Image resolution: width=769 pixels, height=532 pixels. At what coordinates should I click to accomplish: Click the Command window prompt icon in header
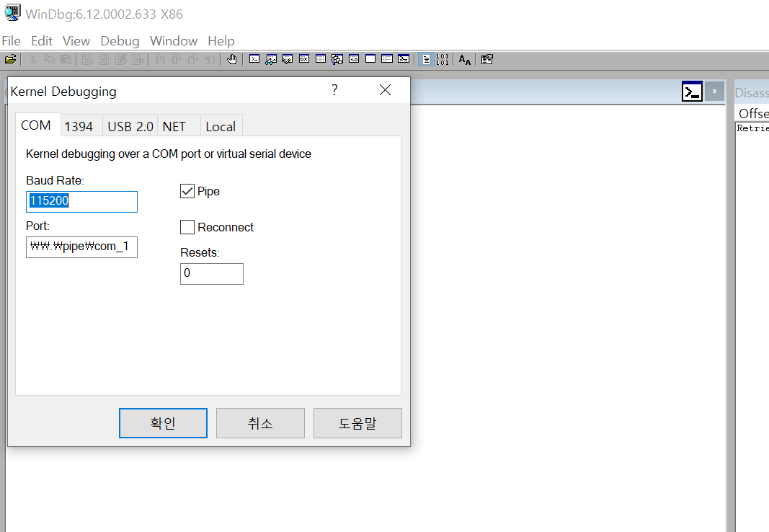point(692,92)
